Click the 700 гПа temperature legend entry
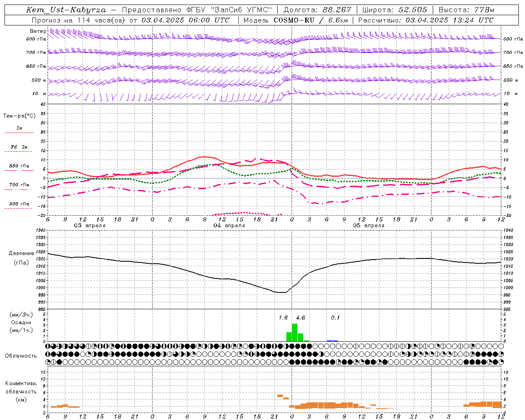Screen dimensions: 525x420 [x=19, y=185]
